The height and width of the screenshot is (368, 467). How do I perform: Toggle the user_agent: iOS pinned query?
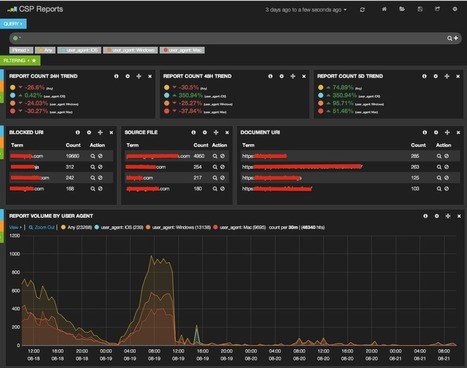[79, 50]
